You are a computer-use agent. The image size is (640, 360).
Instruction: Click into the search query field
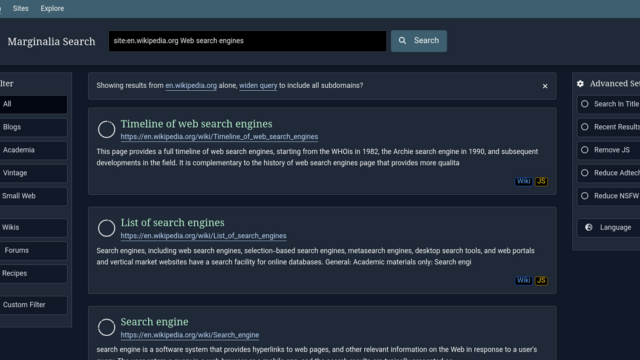(x=247, y=41)
